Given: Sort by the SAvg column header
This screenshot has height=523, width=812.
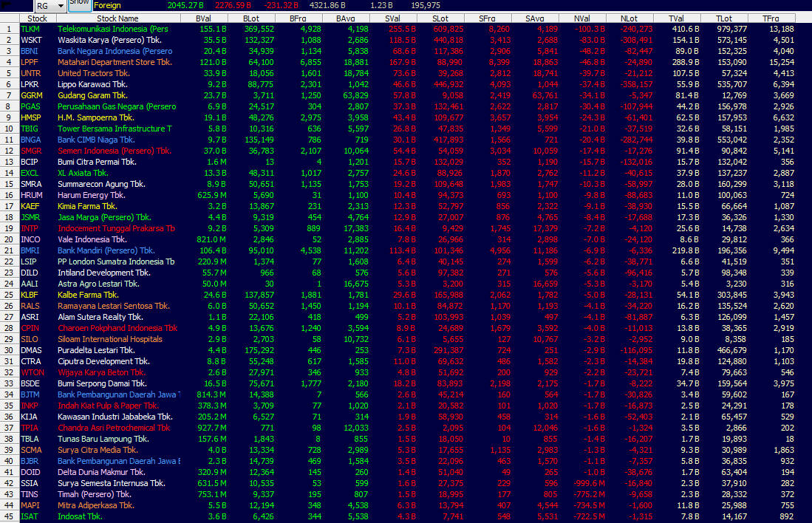Looking at the screenshot, I should 535,18.
